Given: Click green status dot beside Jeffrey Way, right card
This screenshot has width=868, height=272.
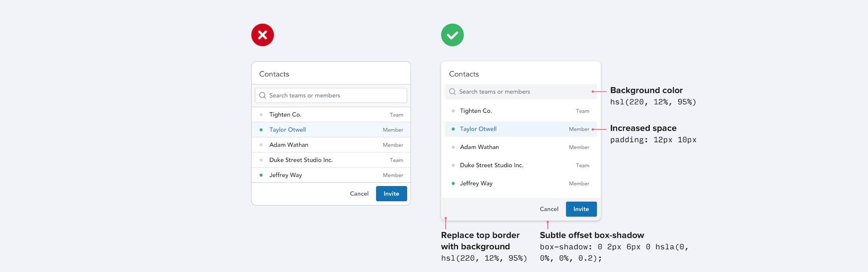Looking at the screenshot, I should pyautogui.click(x=453, y=184).
